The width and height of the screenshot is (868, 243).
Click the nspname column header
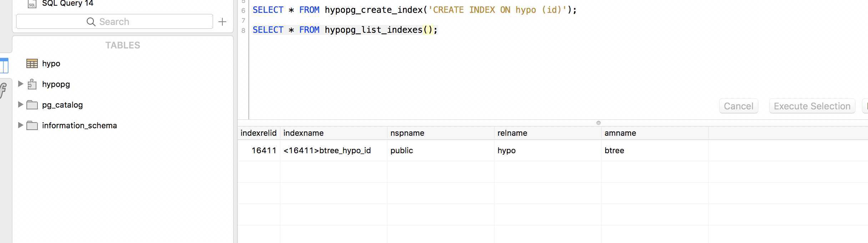click(441, 133)
